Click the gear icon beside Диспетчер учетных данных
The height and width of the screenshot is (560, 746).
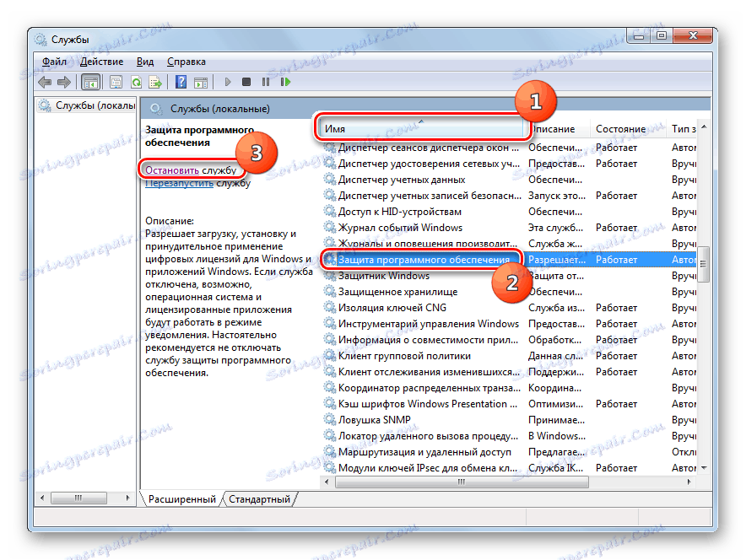pos(329,180)
